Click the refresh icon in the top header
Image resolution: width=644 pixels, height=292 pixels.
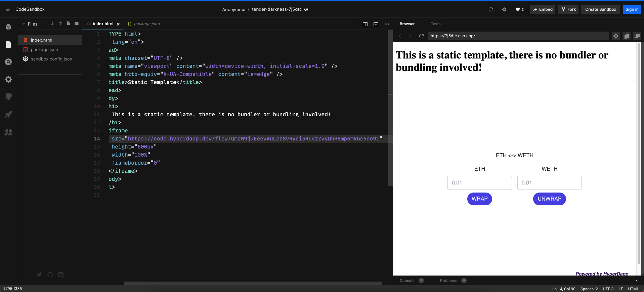(x=491, y=9)
